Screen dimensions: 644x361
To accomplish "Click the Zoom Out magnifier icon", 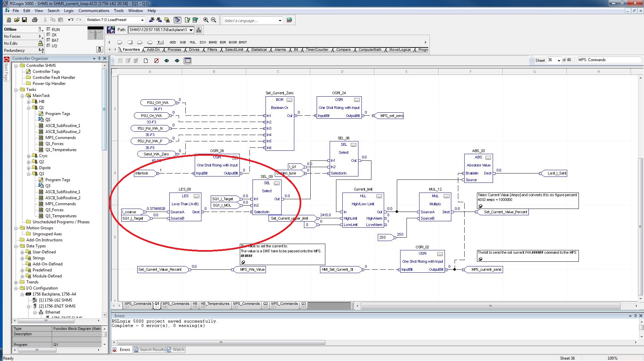I will tap(214, 20).
